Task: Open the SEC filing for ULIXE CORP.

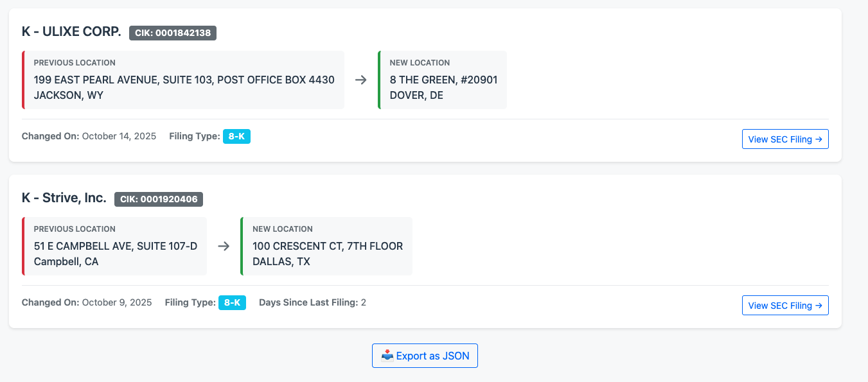Action: pos(785,139)
